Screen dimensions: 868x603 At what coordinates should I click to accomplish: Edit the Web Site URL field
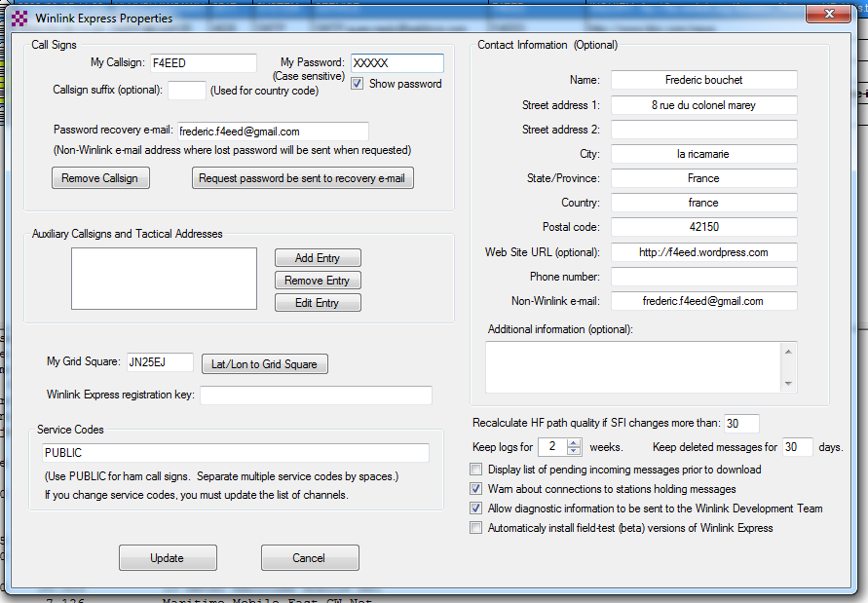[704, 252]
